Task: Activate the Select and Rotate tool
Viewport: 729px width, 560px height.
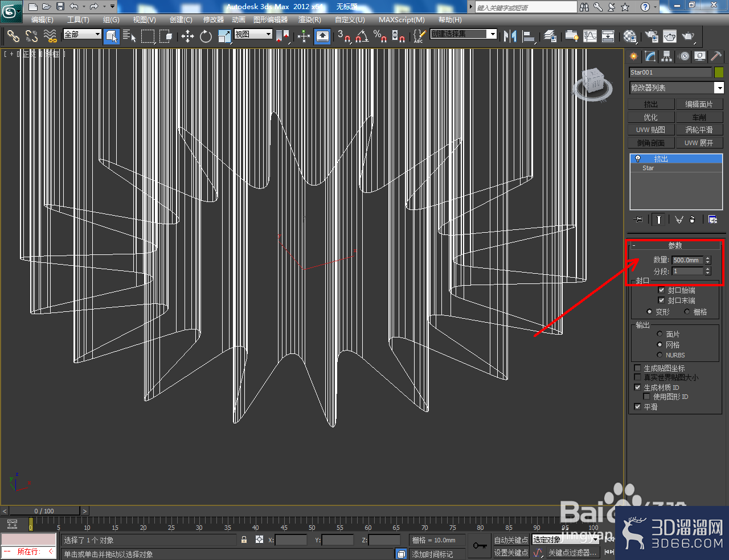Action: pyautogui.click(x=206, y=36)
